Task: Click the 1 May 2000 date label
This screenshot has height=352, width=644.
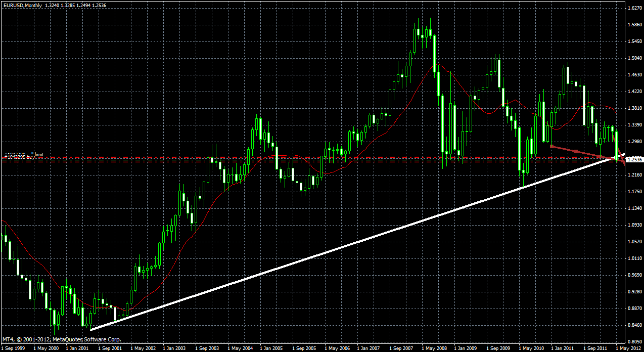Action: pos(45,348)
